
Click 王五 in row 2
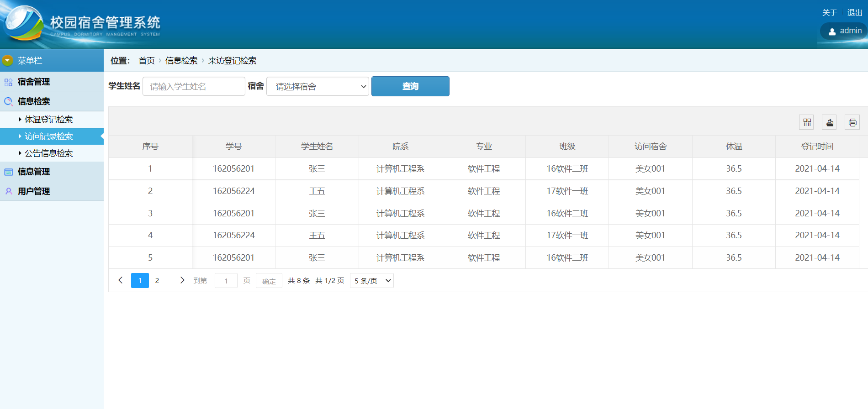pos(317,191)
